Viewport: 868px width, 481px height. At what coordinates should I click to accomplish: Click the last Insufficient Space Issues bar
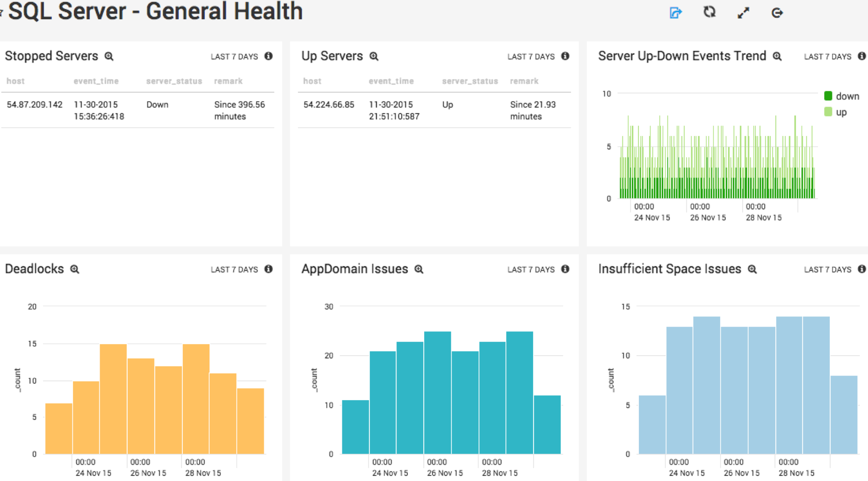[844, 415]
